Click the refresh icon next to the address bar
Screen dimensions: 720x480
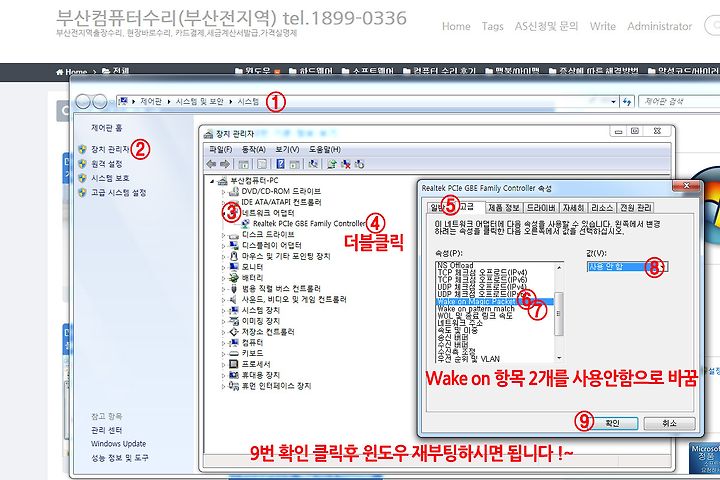tap(627, 102)
